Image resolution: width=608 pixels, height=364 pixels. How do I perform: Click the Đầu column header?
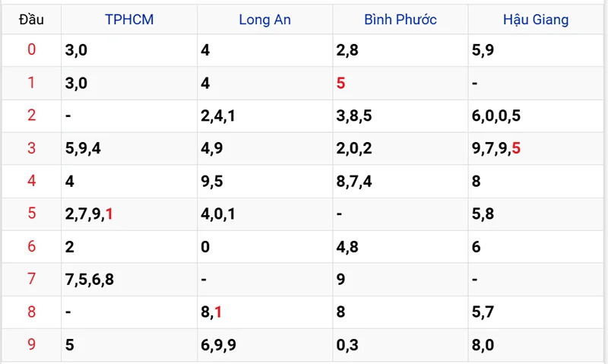pyautogui.click(x=31, y=20)
